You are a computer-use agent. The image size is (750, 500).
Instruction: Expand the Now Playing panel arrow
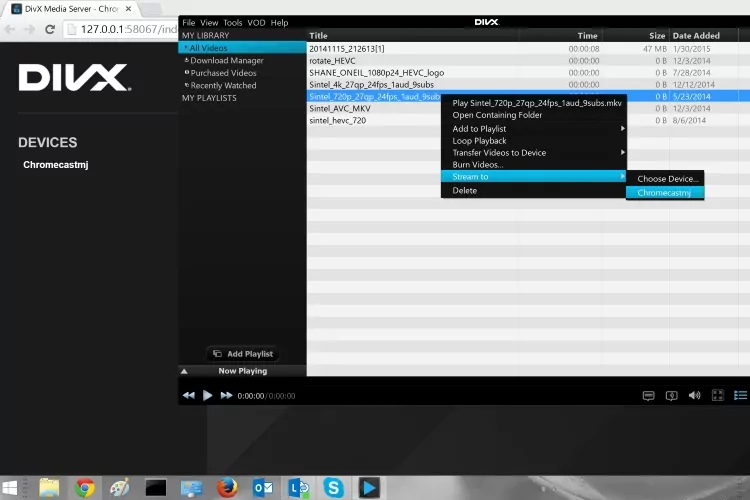[184, 371]
